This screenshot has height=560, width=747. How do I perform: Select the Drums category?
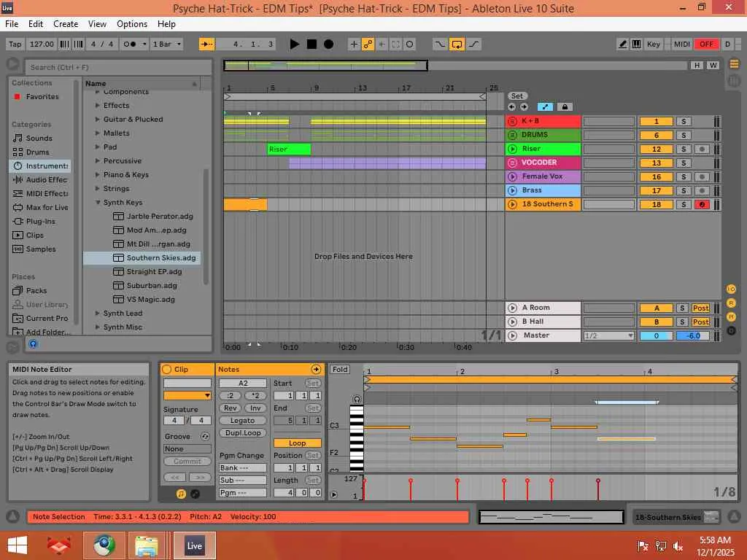coord(38,152)
